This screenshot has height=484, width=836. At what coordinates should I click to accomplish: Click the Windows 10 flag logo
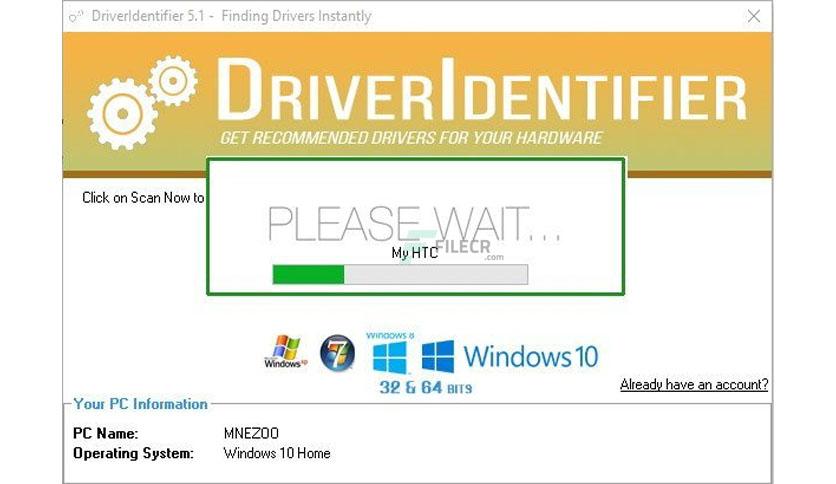tap(438, 356)
